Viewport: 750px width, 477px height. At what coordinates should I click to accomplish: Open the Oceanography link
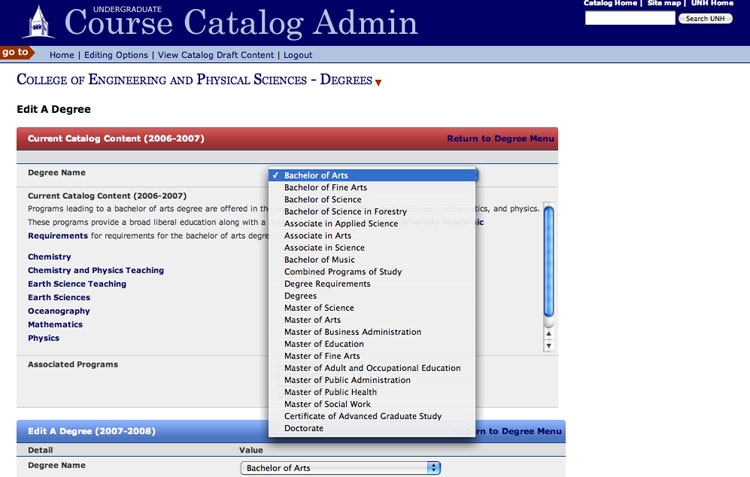(59, 311)
